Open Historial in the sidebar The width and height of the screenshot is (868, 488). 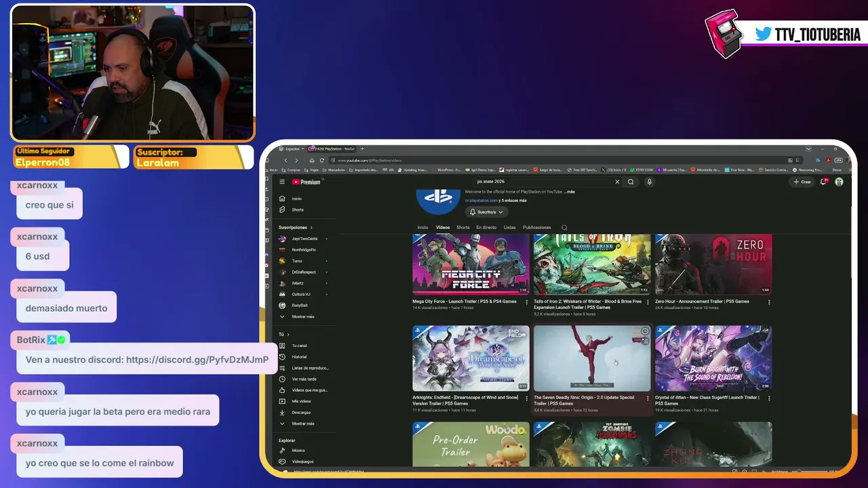299,357
